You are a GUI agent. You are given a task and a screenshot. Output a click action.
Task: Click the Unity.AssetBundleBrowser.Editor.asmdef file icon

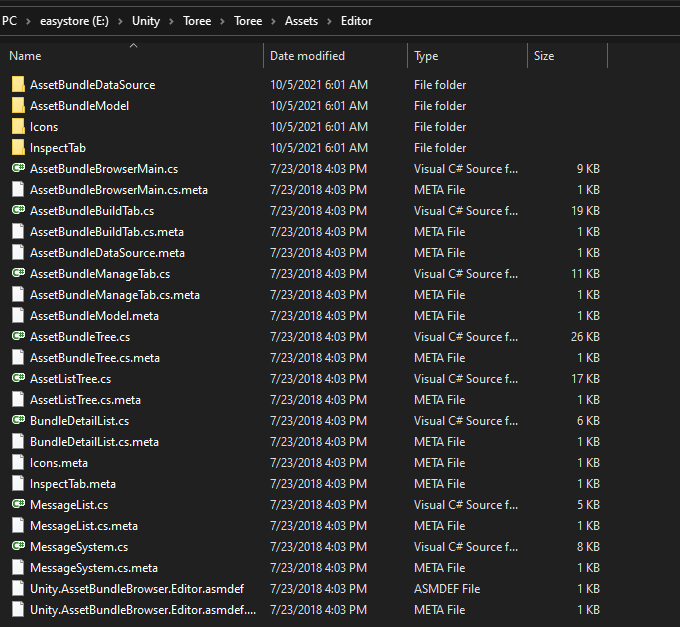coord(18,589)
